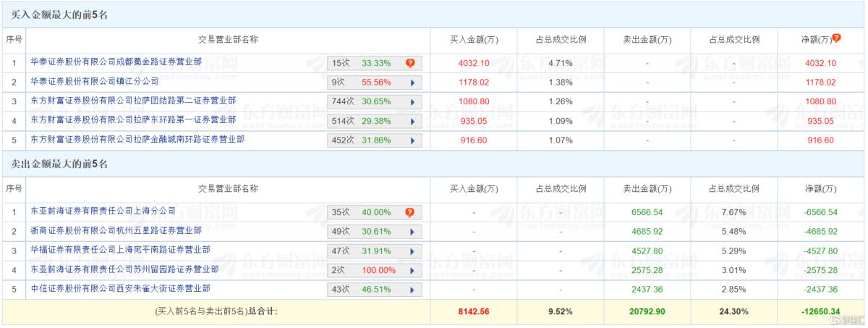Image resolution: width=868 pixels, height=328 pixels.
Task: Select the 1.38% ratio cell
Action: 561,83
